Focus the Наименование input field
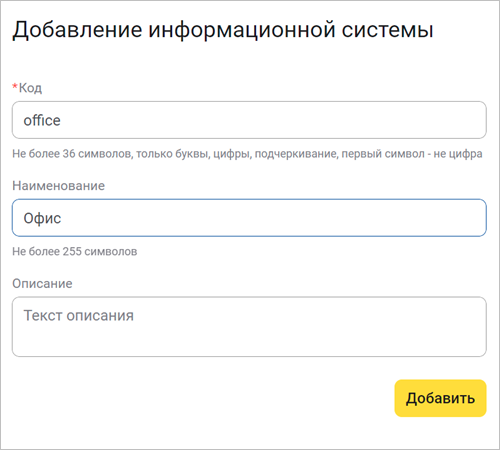 (249, 218)
